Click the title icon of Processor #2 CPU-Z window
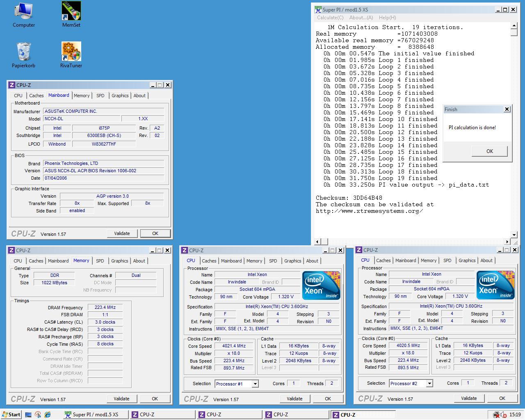This screenshot has height=420, width=525. pos(359,250)
